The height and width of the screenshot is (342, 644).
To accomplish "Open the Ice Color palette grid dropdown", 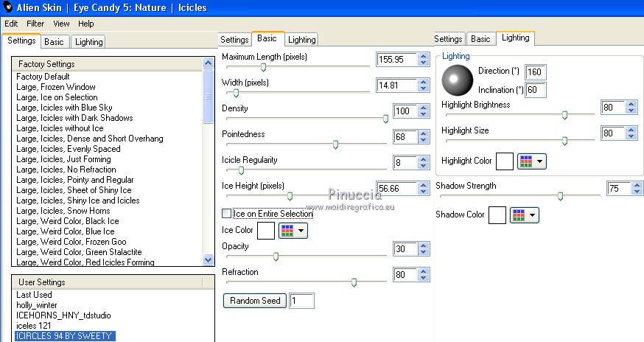I will pos(293,231).
